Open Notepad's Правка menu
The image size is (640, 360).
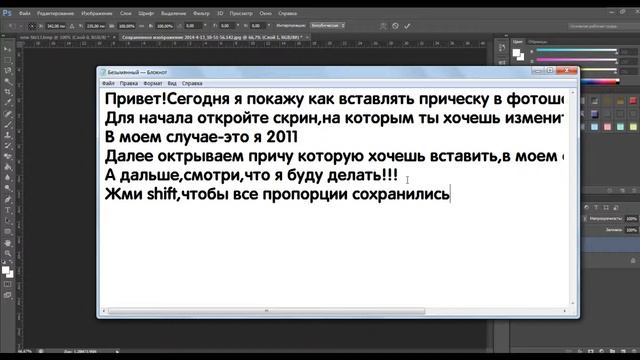(129, 83)
